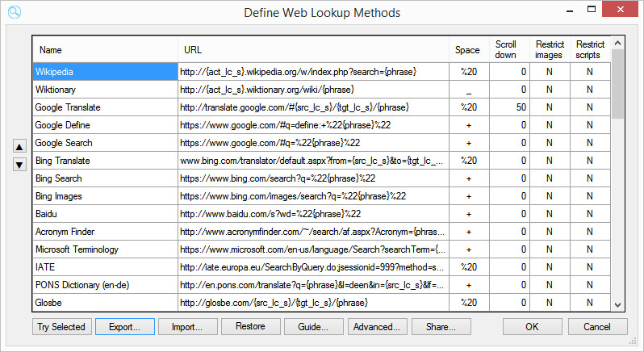644x352 pixels.
Task: Click the Space underscore cell for Wiktionary
Action: pyautogui.click(x=469, y=89)
